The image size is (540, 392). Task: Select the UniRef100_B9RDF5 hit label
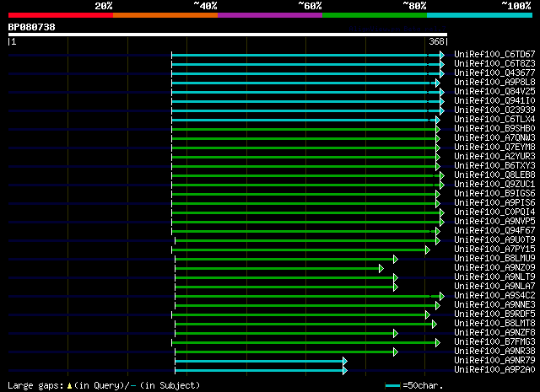pos(494,314)
